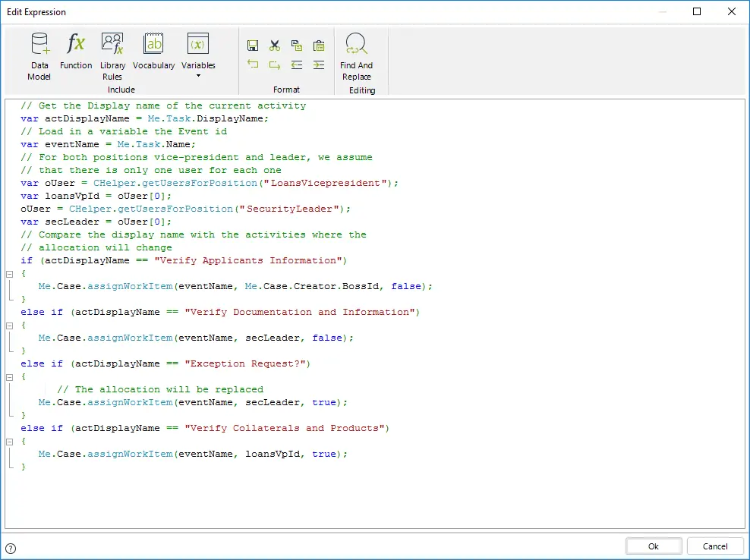Click the "Verify Applicants Information" string
Image resolution: width=750 pixels, height=560 pixels.
click(x=248, y=260)
